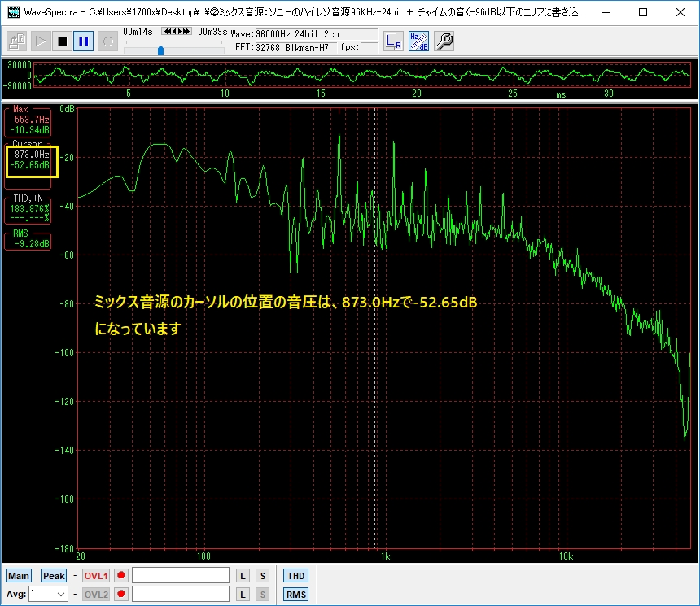Click the Wave format field 96000Hz 24bit 2ch
This screenshot has width=700, height=606.
[317, 34]
